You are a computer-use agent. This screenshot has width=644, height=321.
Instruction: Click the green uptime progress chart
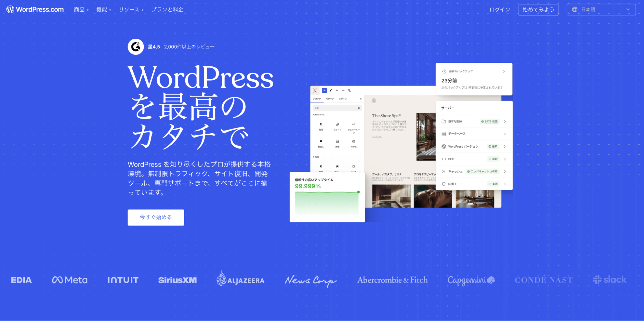[326, 201]
